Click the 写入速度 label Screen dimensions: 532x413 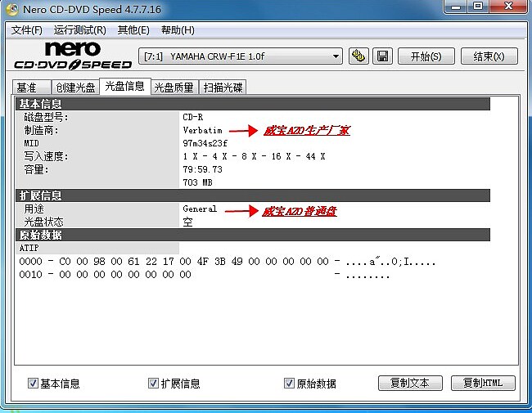pos(46,156)
